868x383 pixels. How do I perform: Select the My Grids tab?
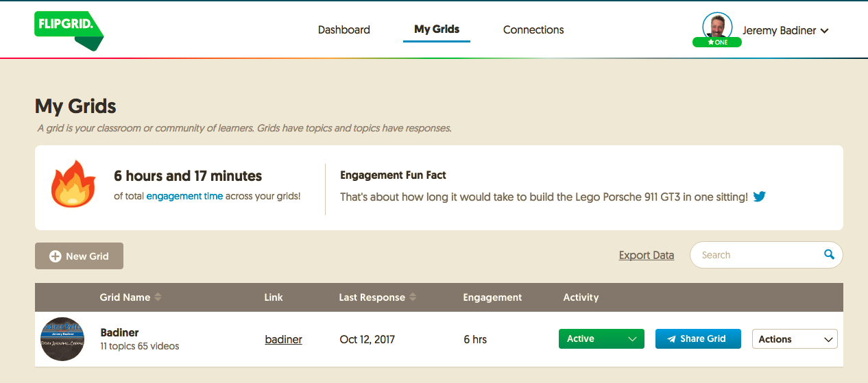pyautogui.click(x=437, y=29)
